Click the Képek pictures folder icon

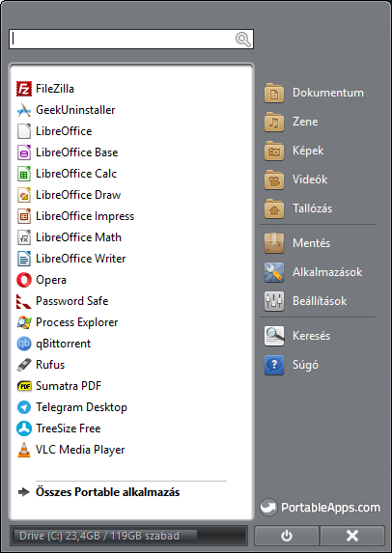274,151
